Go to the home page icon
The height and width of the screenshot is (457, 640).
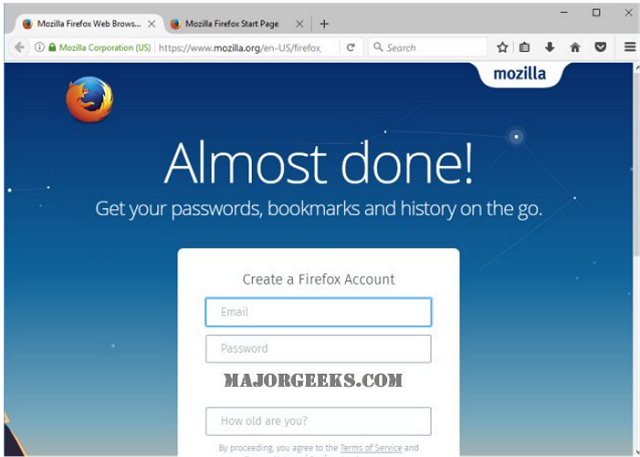click(575, 47)
